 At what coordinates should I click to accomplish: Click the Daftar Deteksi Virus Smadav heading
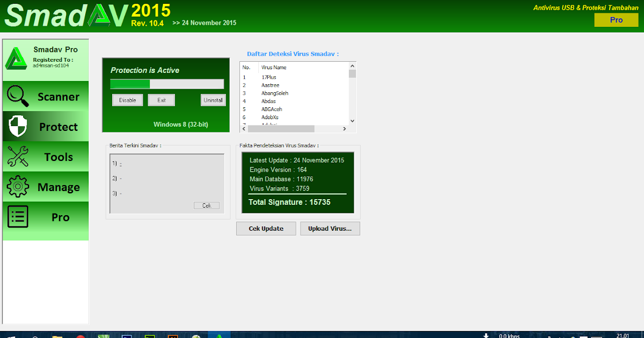293,54
